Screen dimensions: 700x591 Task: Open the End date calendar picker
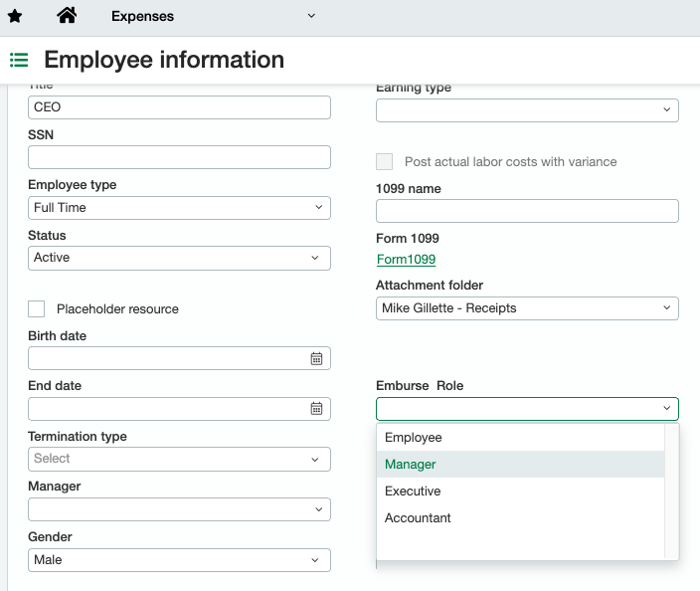[316, 408]
